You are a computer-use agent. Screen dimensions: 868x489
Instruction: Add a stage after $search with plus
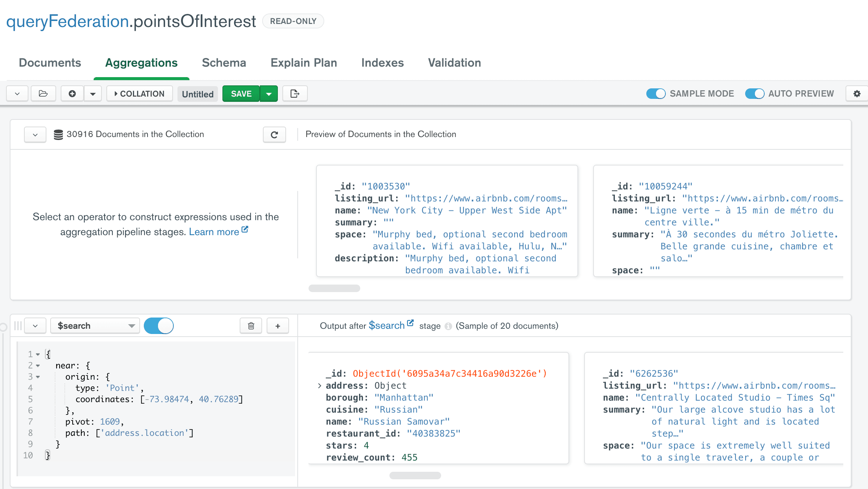[x=277, y=326]
